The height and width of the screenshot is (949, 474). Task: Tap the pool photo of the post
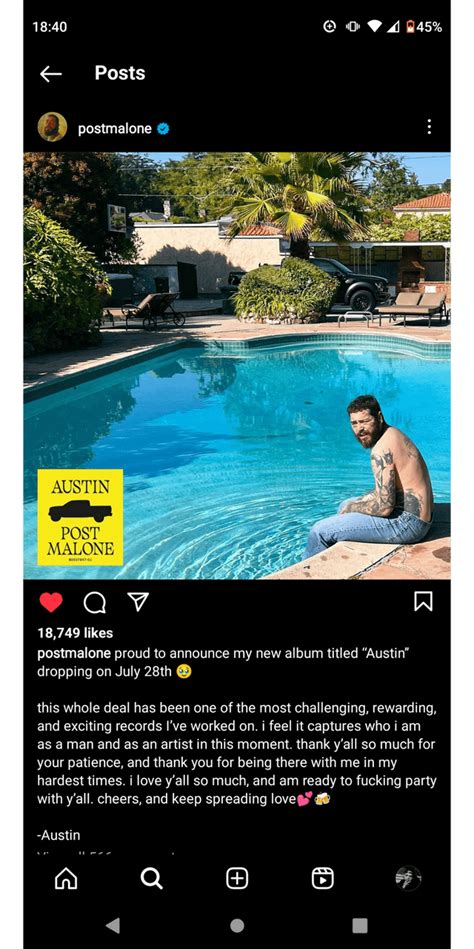237,366
